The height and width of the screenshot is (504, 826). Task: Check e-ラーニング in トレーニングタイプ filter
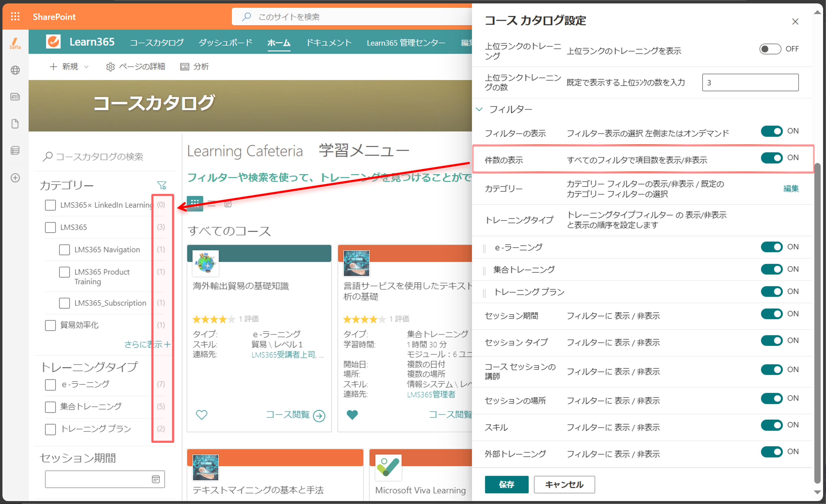pyautogui.click(x=50, y=385)
